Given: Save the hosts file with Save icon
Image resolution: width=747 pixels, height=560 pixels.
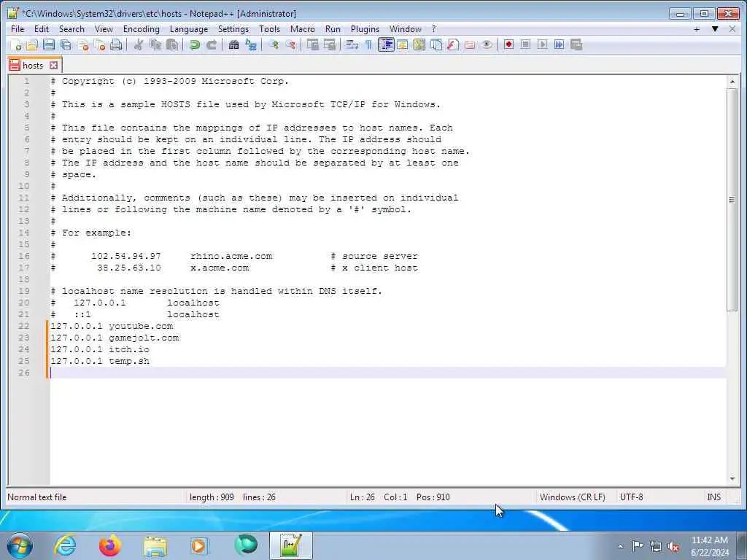Looking at the screenshot, I should (x=49, y=44).
